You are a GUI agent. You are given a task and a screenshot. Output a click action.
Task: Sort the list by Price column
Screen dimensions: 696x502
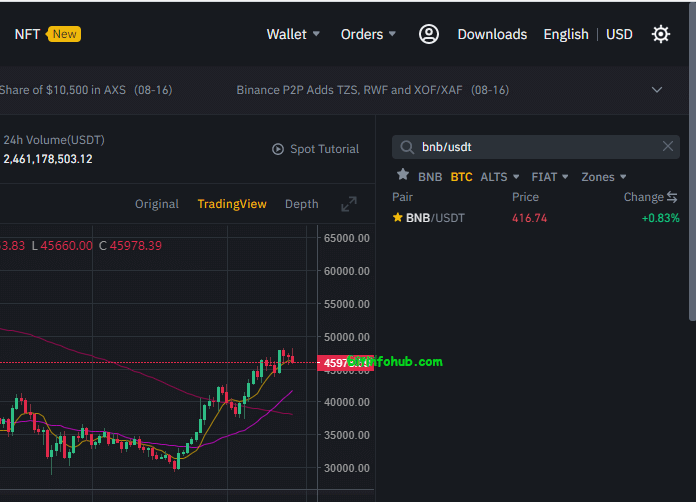(x=525, y=197)
